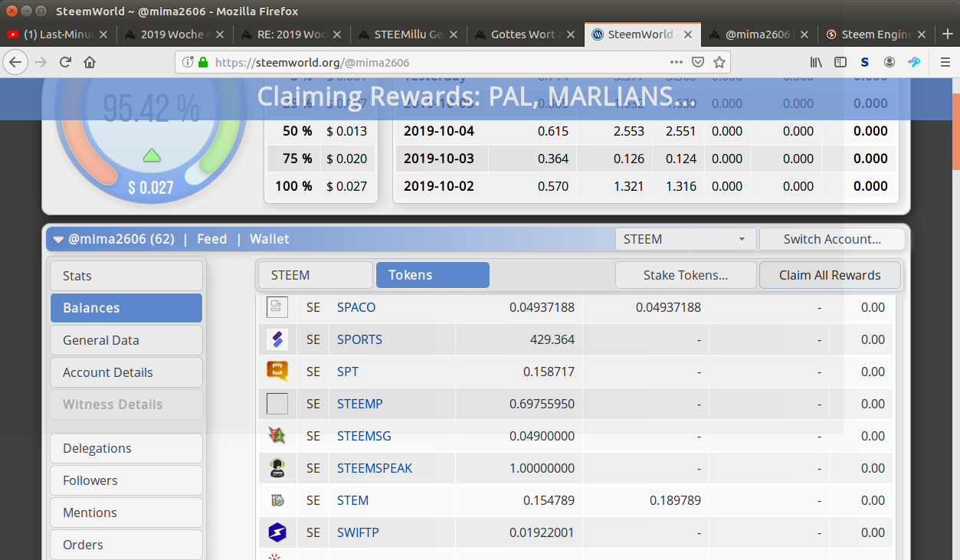Open Delegations in the sidebar

click(x=126, y=448)
